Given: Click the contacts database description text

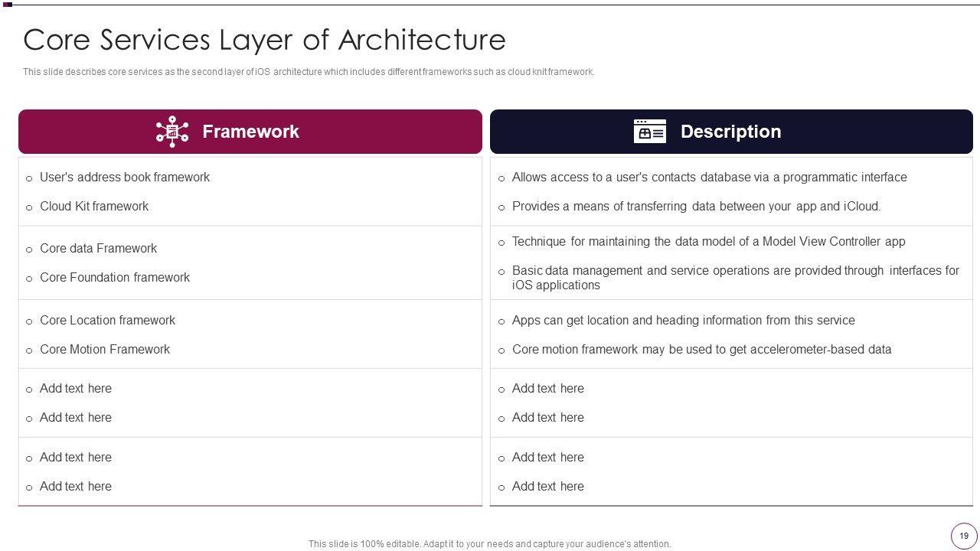Looking at the screenshot, I should tap(709, 178).
